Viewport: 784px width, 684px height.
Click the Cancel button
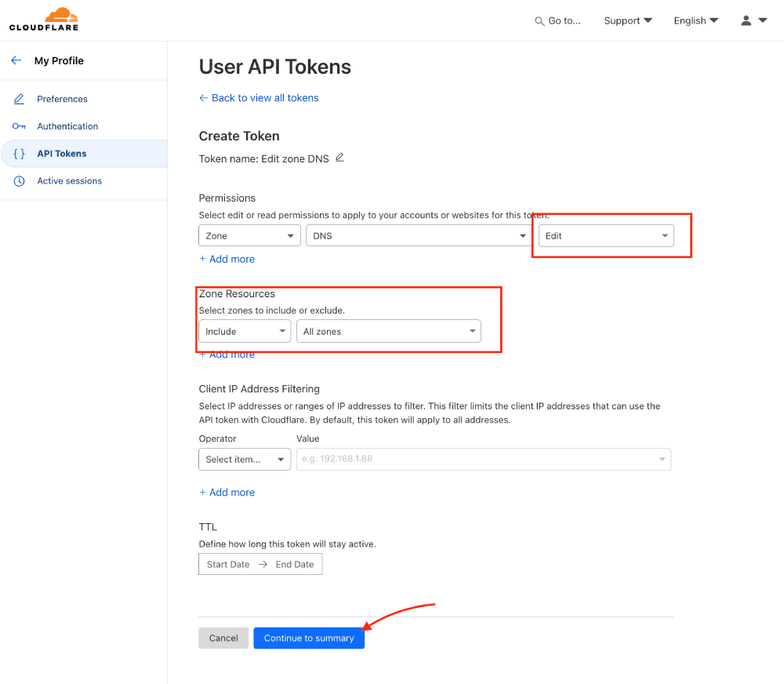coord(223,638)
